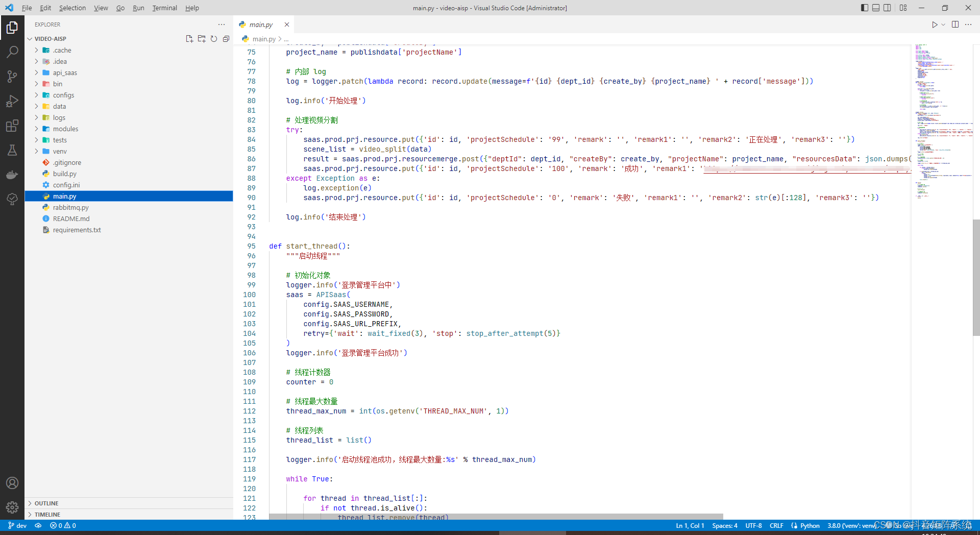
Task: Open editor more actions menu
Action: (968, 25)
